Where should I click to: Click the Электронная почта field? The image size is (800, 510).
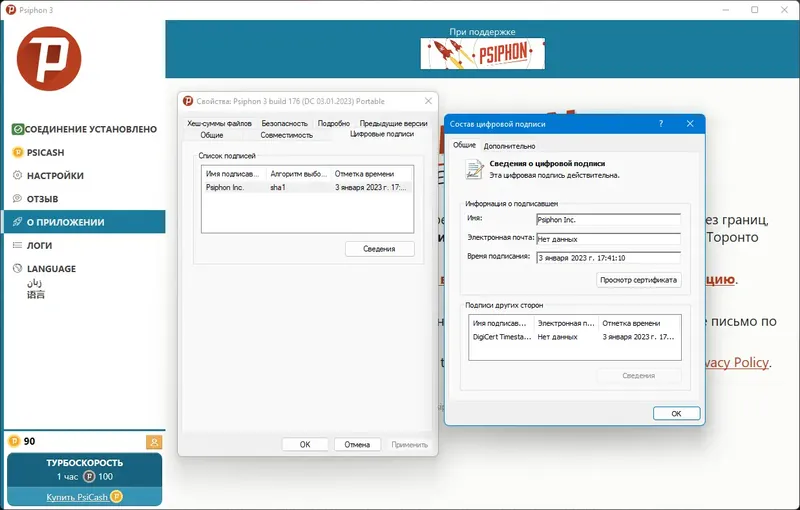[608, 239]
